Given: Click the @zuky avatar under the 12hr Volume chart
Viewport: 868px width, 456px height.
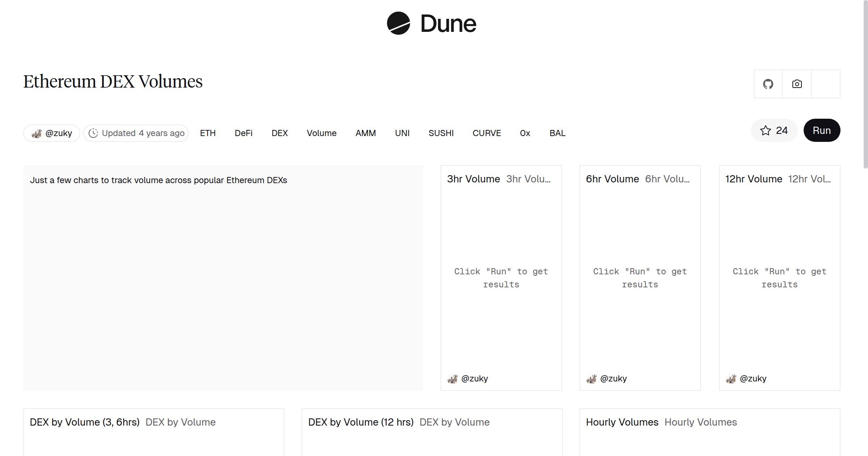Looking at the screenshot, I should (x=731, y=378).
